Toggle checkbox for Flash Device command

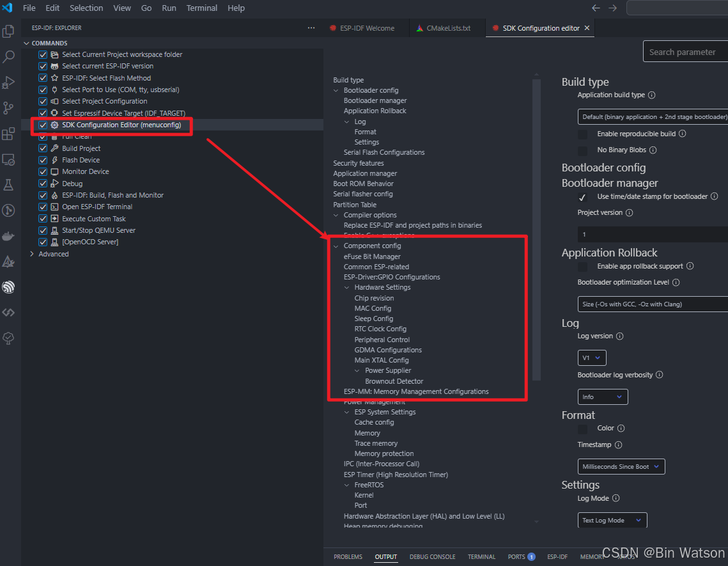(x=43, y=160)
